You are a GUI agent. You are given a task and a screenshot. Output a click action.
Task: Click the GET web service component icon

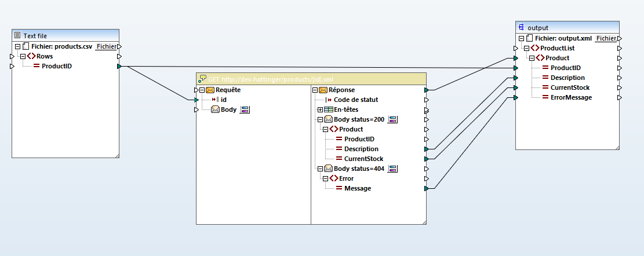(203, 79)
